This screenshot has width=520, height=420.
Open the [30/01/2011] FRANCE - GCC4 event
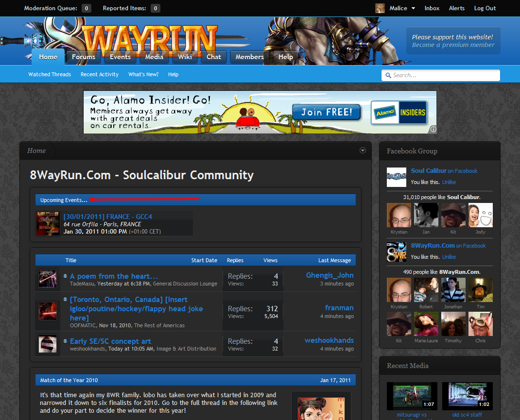(x=108, y=217)
